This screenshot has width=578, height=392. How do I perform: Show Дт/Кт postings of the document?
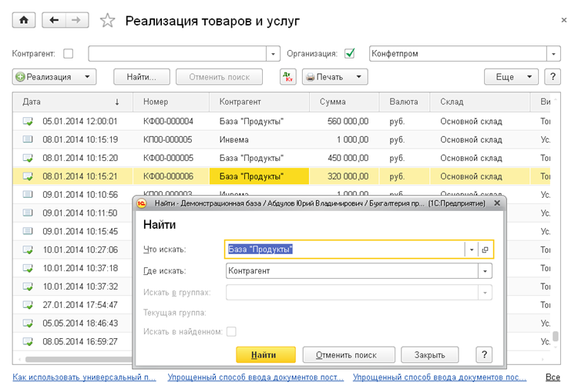[288, 77]
